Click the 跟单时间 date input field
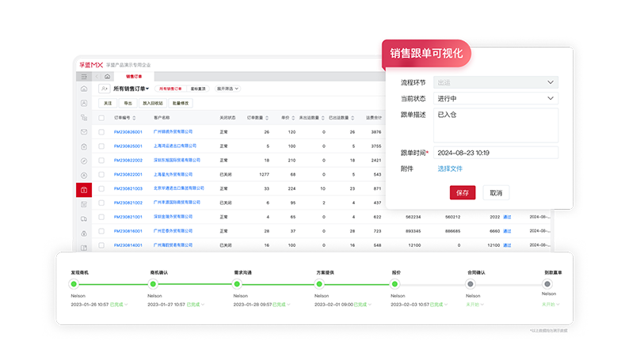This screenshot has width=629, height=364. [497, 153]
